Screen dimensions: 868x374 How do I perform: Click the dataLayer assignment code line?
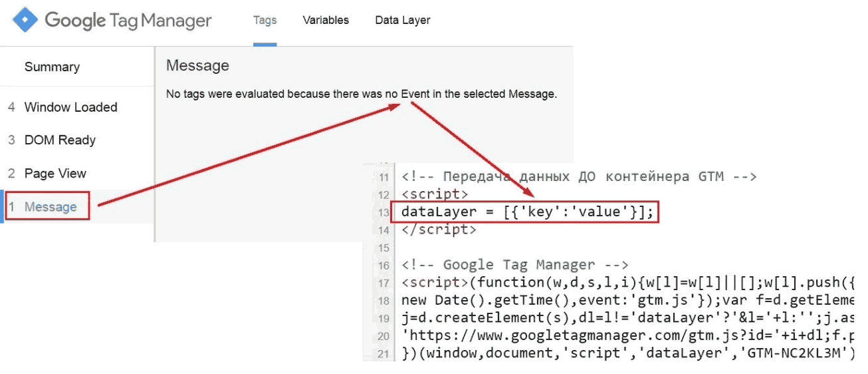click(528, 212)
